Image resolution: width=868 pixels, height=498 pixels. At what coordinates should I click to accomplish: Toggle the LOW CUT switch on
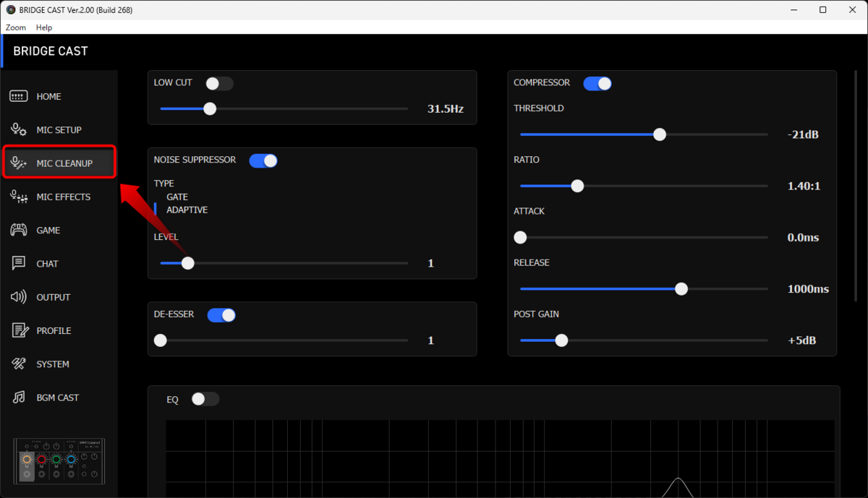coord(219,84)
